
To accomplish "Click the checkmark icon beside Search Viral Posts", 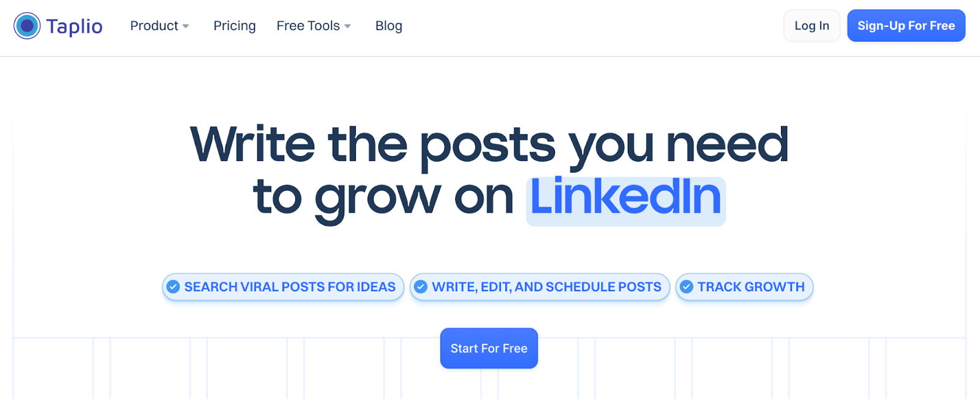I will pos(173,287).
